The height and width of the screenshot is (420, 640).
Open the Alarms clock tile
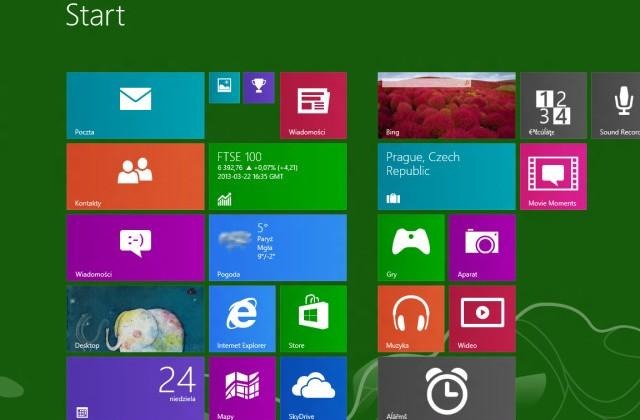447,389
